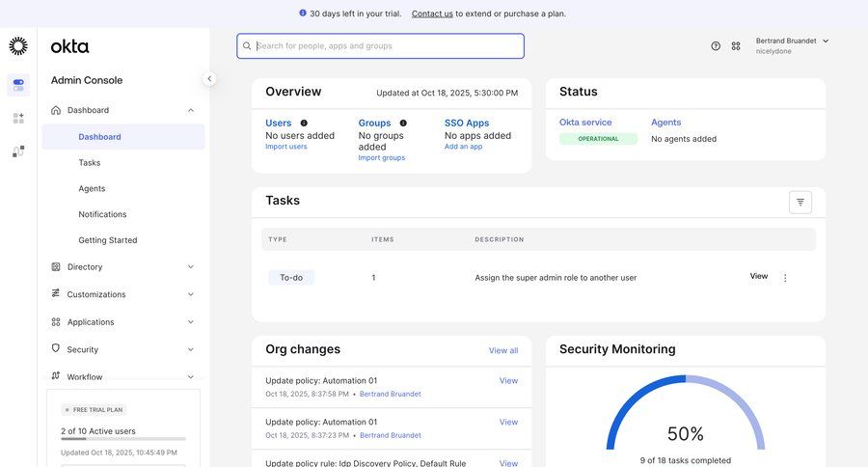Click View for the To-do task
The width and height of the screenshot is (868, 467).
(x=759, y=276)
